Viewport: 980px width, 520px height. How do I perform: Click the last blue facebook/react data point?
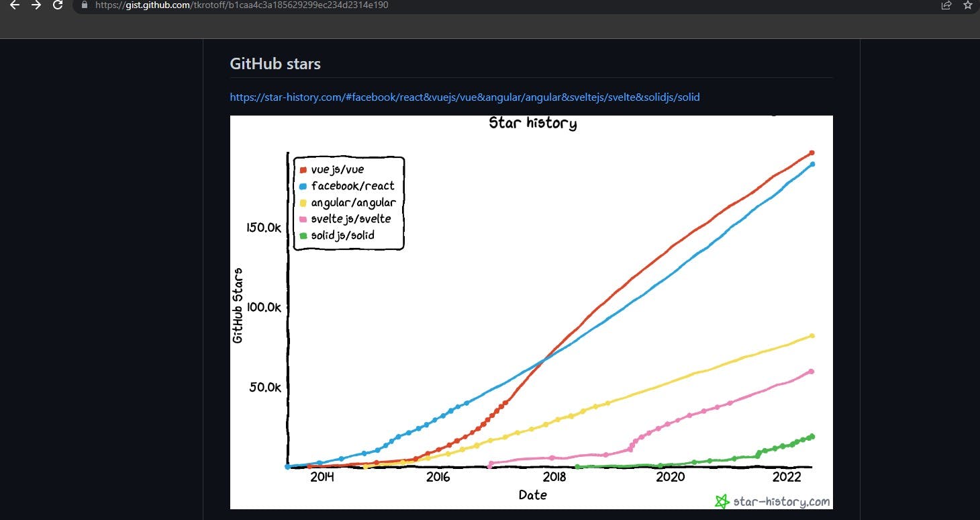click(x=812, y=164)
